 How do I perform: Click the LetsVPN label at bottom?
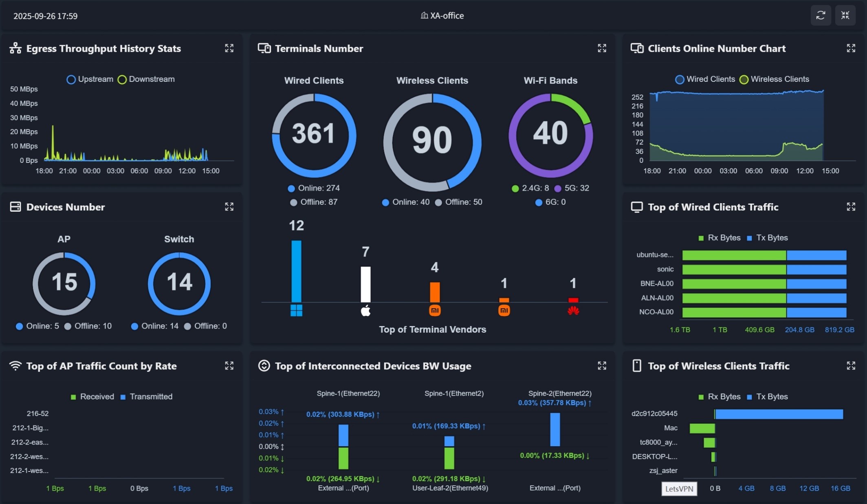tap(679, 489)
